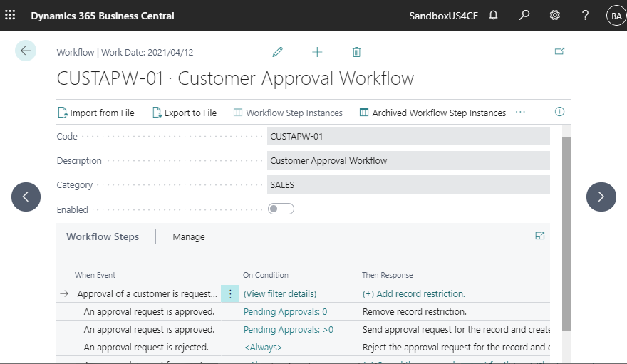Open Pending Approvals: >0 condition
The image size is (627, 364).
coord(289,330)
